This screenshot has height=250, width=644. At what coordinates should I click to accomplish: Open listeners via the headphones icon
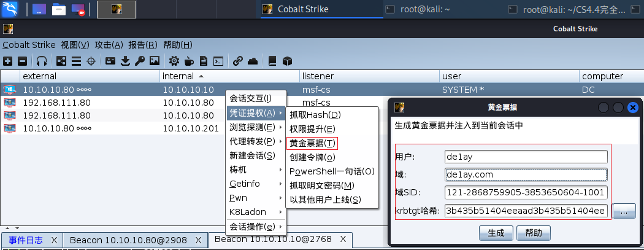pyautogui.click(x=42, y=61)
